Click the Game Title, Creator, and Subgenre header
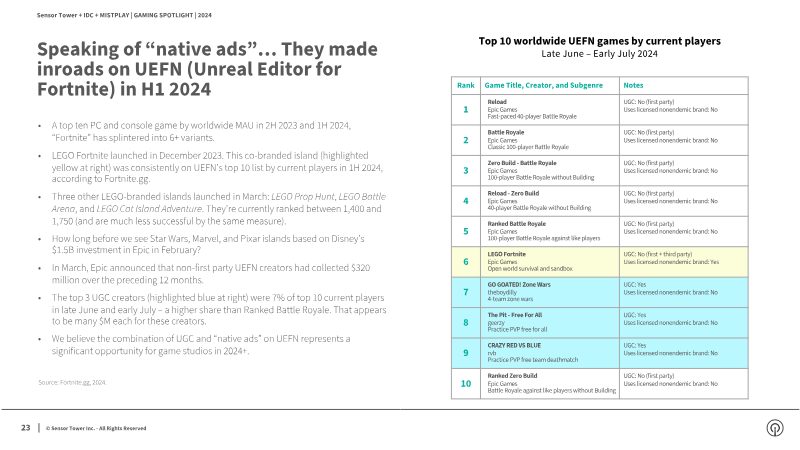The width and height of the screenshot is (800, 450). [x=543, y=85]
